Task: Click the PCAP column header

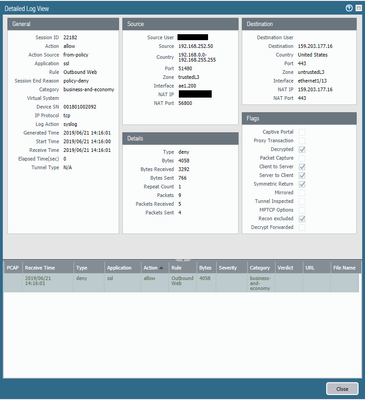Action: click(13, 268)
